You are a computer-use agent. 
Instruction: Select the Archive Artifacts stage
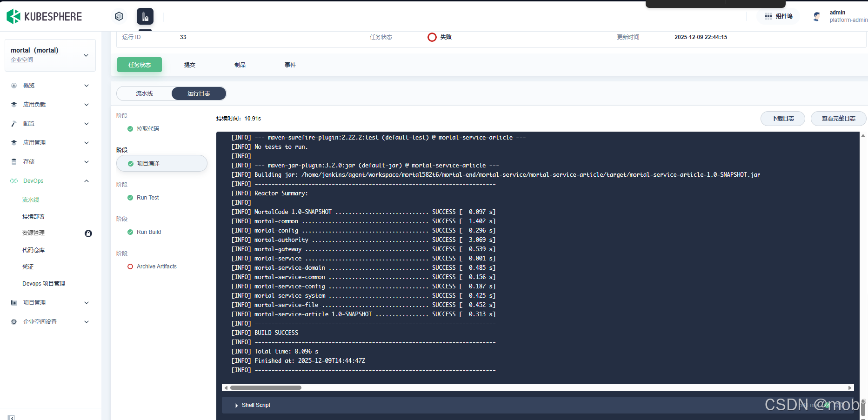pyautogui.click(x=157, y=267)
